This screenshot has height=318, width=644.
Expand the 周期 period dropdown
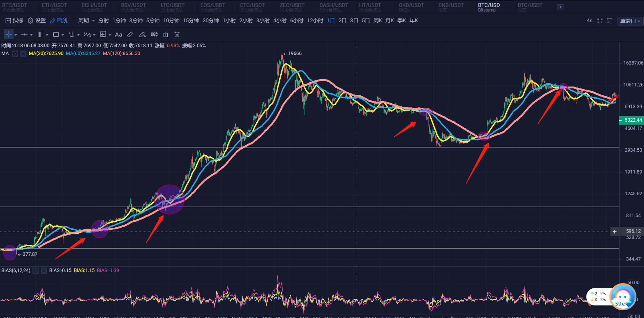point(86,21)
